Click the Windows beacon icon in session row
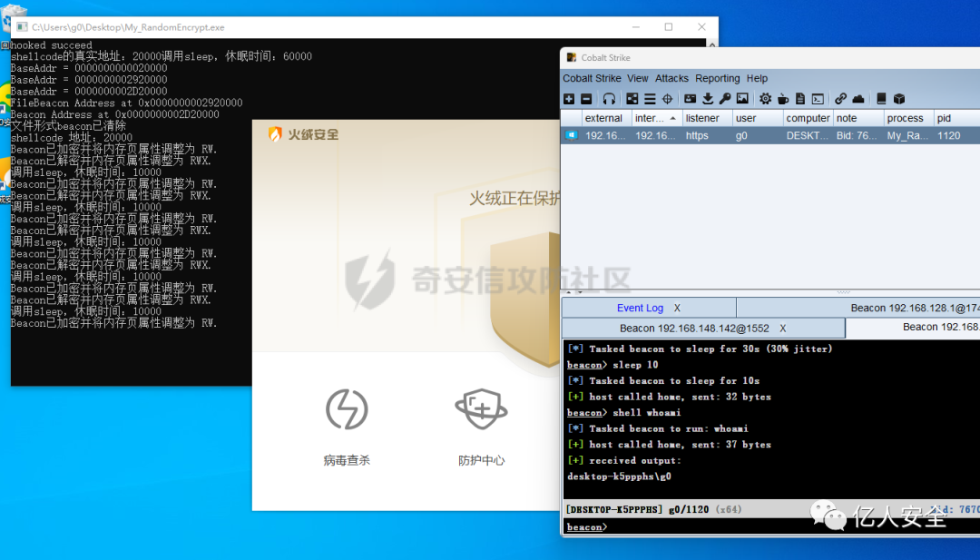The height and width of the screenshot is (560, 980). (x=572, y=135)
